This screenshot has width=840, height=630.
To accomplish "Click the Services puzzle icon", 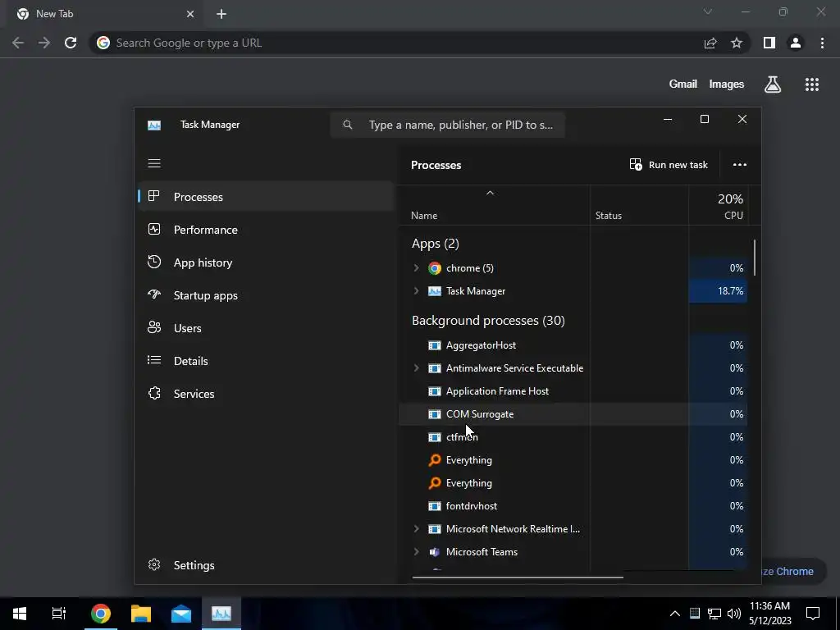I will point(153,393).
